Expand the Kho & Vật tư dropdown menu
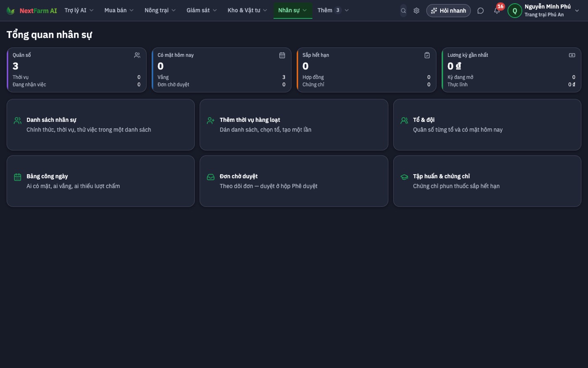The image size is (588, 368). tap(247, 11)
